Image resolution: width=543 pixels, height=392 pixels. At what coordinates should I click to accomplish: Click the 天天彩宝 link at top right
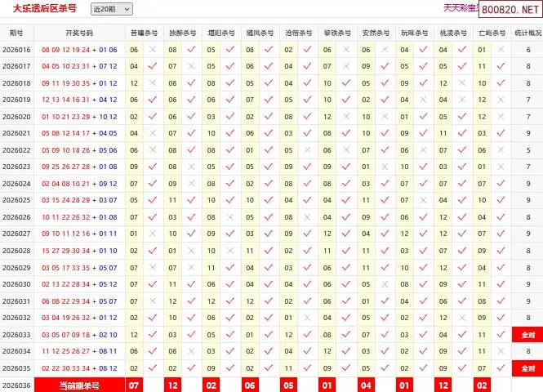tap(460, 8)
